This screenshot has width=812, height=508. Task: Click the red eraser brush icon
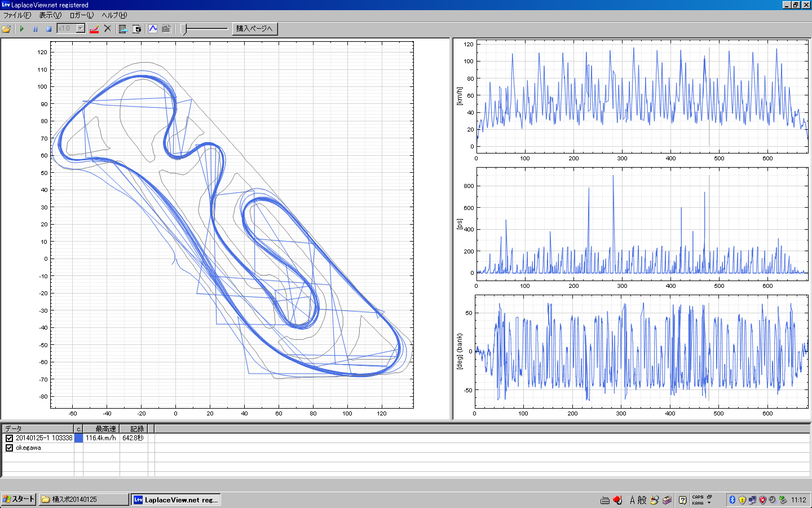coord(94,29)
